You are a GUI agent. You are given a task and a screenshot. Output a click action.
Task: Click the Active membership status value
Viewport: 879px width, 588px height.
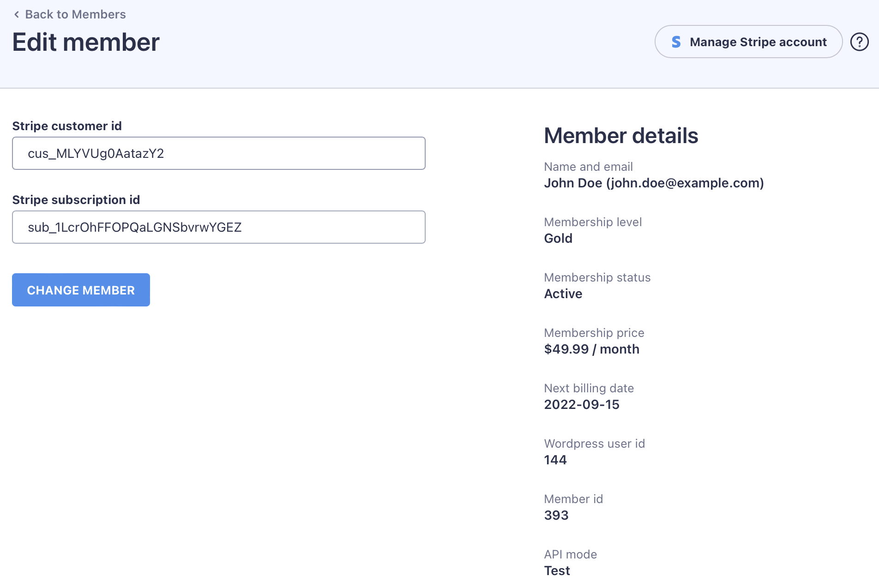(x=563, y=294)
